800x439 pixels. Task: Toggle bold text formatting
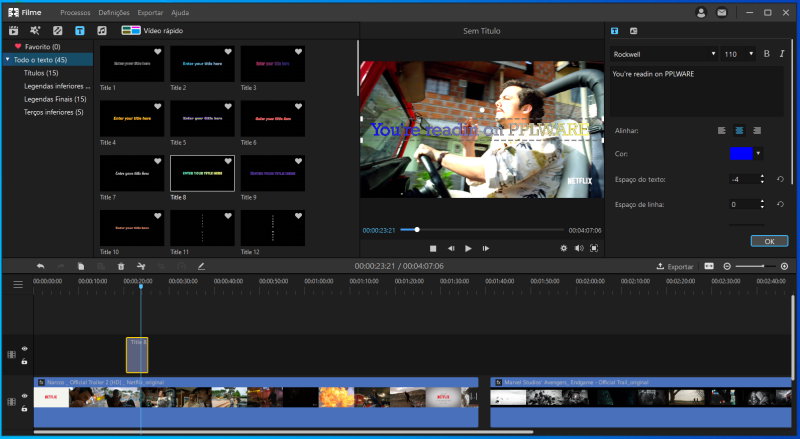pyautogui.click(x=766, y=54)
